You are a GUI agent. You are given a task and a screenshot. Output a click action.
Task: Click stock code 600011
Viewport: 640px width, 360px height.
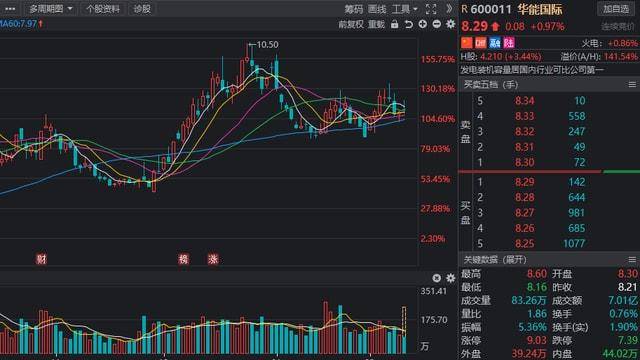491,9
